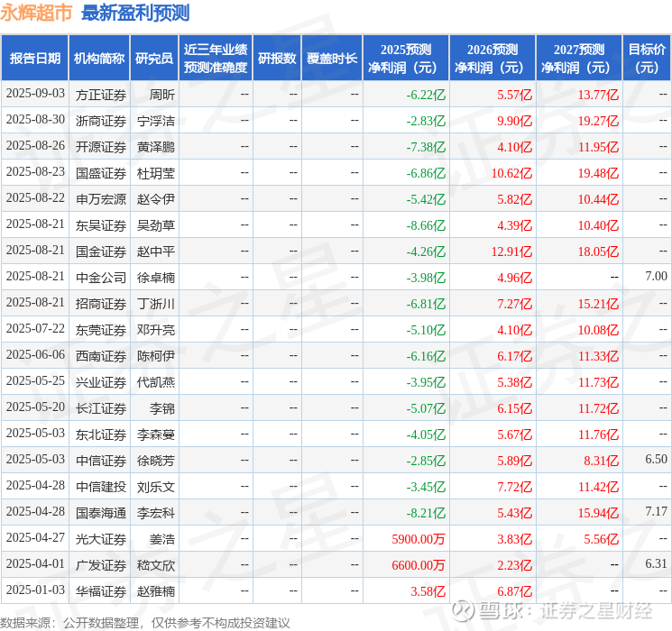Click the 6.50 target price
The image size is (672, 631).
[x=656, y=459]
